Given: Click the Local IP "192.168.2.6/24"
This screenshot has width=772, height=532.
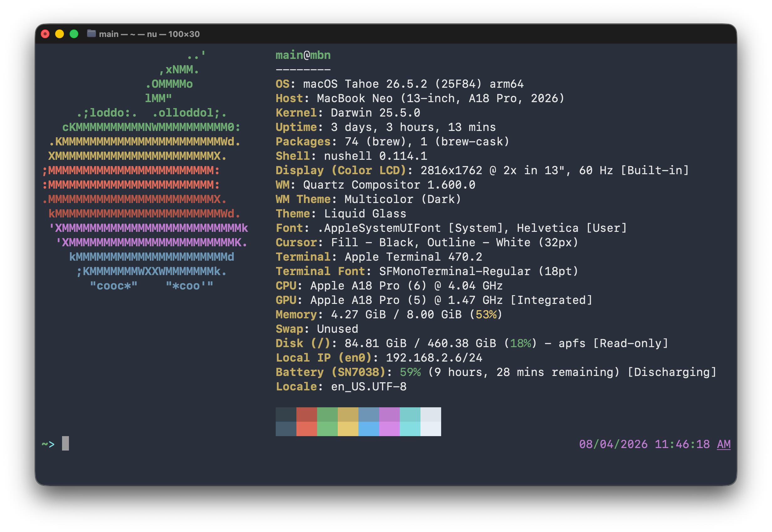Looking at the screenshot, I should 434,358.
